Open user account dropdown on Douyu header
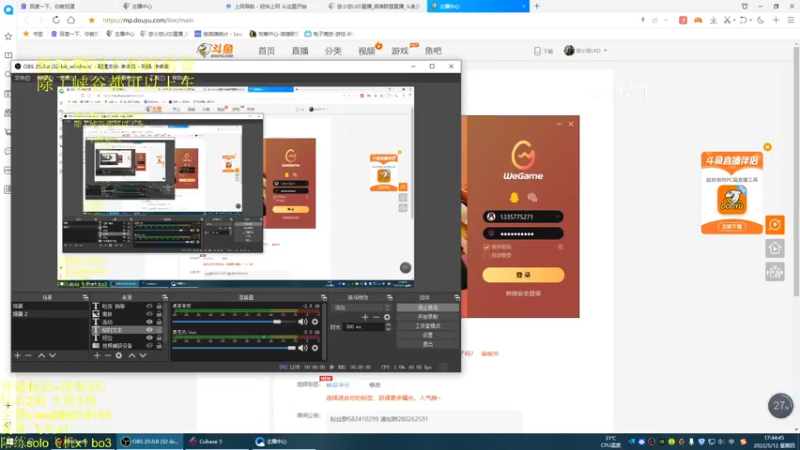 coord(586,51)
